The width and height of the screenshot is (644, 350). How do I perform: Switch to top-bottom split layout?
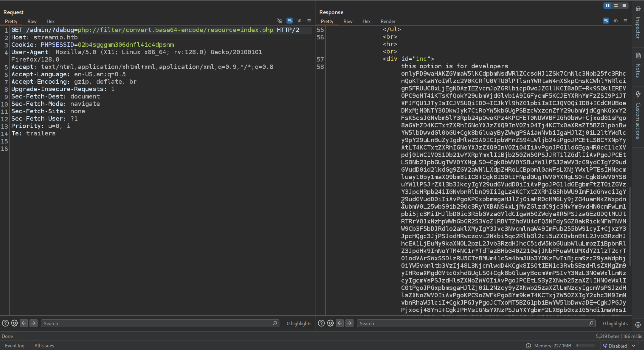(616, 6)
